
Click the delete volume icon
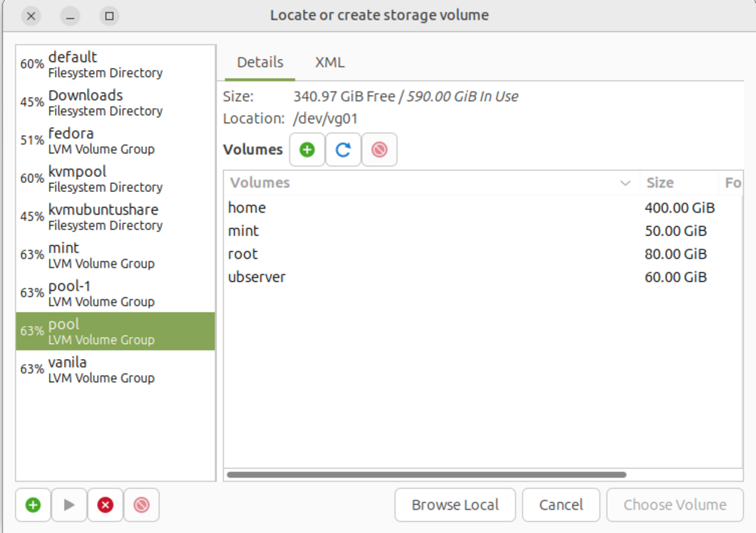(x=380, y=150)
